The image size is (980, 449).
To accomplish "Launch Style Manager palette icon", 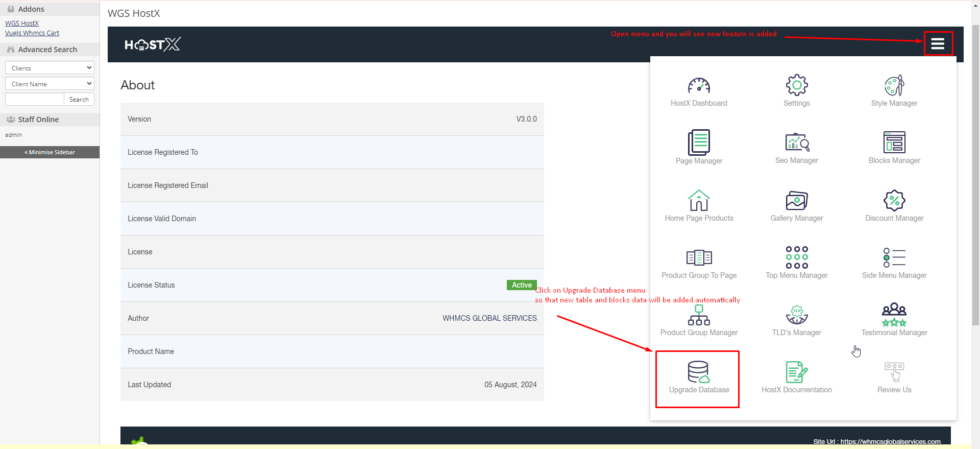I will (894, 85).
